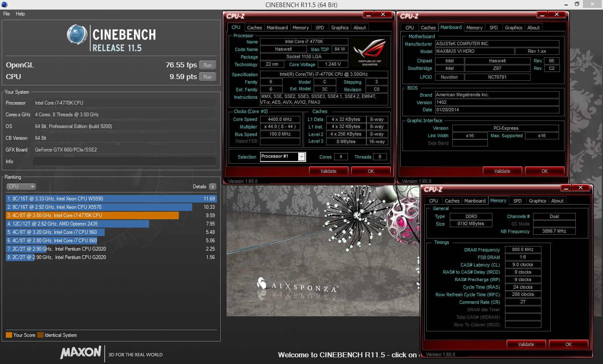Minimize the Memory CPU-Z window

tap(566, 188)
